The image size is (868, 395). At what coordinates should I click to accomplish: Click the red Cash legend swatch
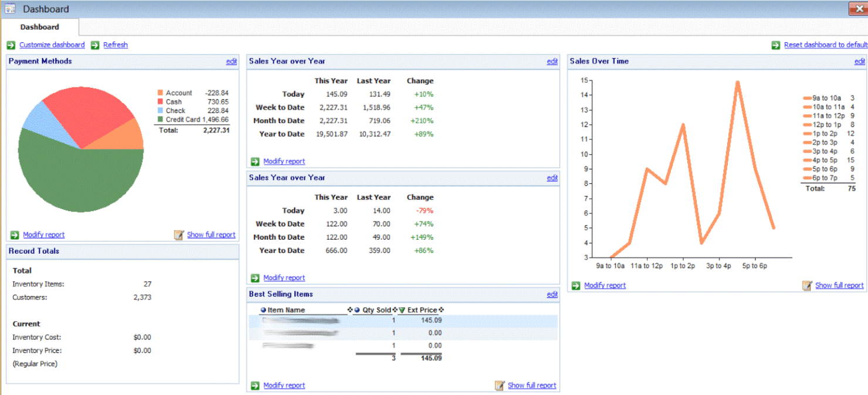[160, 102]
